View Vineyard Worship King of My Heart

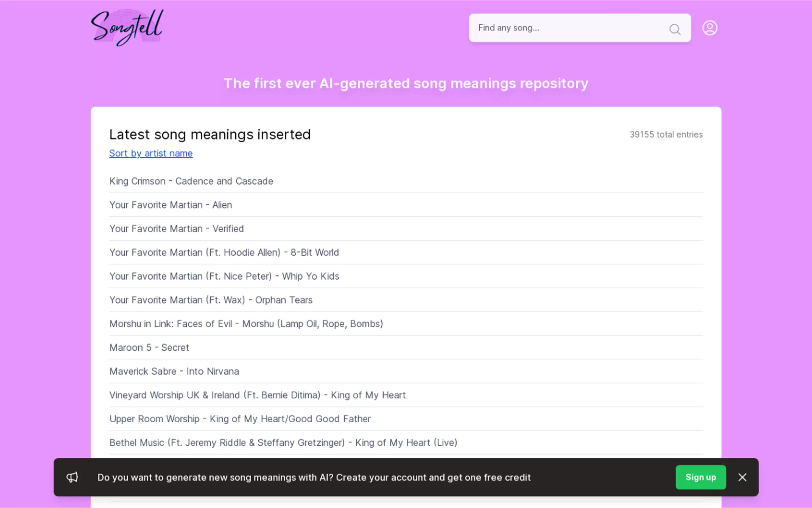click(257, 395)
